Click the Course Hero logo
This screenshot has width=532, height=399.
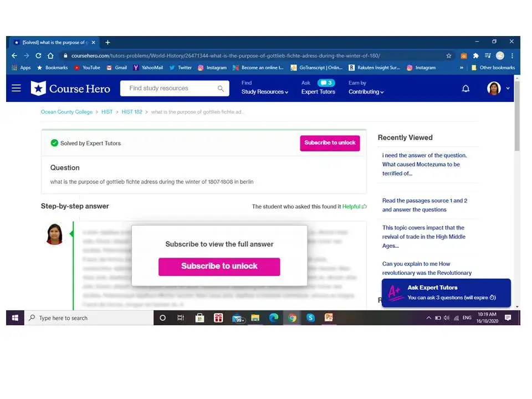pos(70,89)
